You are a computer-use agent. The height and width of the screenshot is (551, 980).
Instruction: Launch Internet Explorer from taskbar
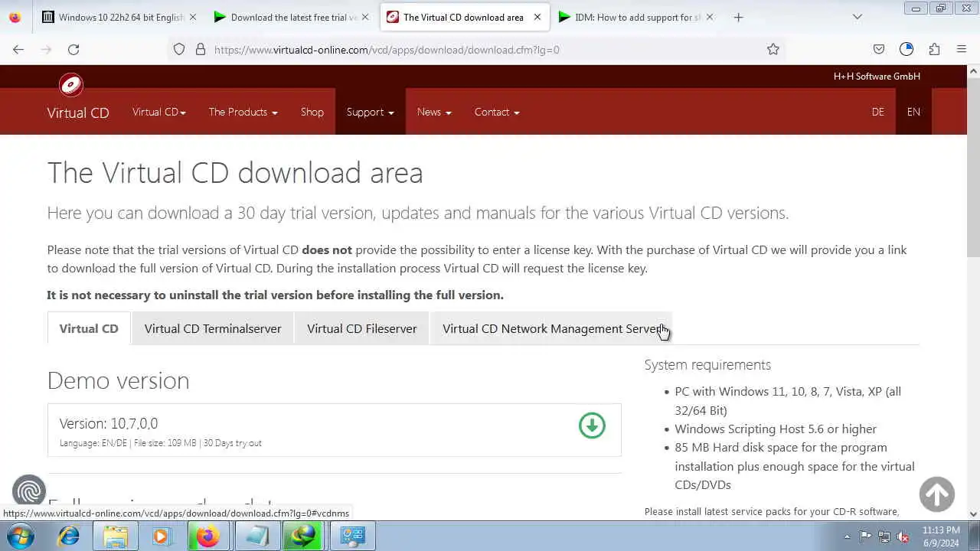pos(69,536)
